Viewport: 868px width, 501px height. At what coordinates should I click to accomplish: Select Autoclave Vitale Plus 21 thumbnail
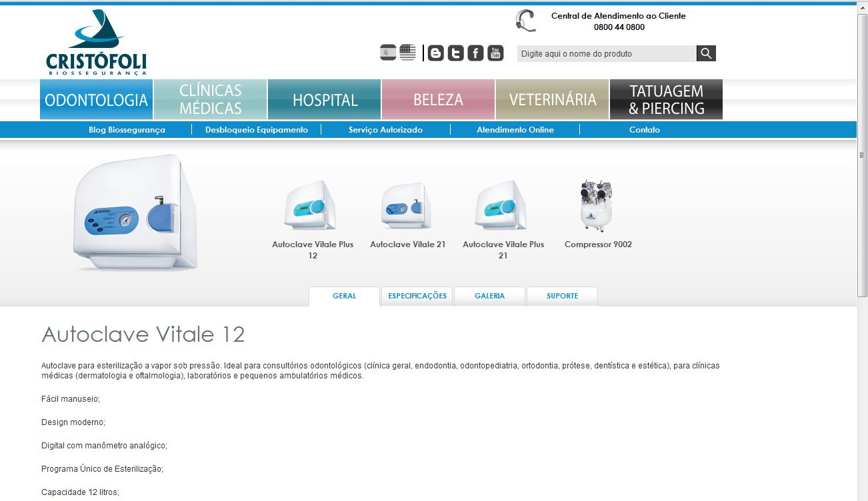coord(501,205)
